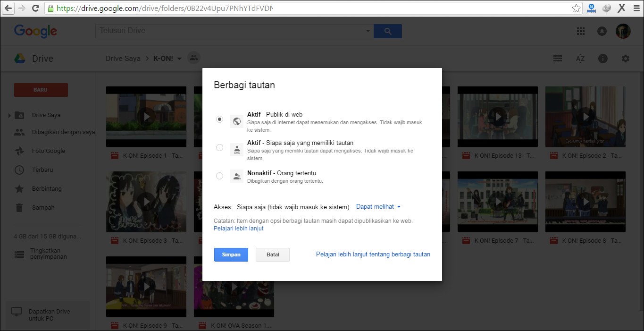Open the Chrome menu
Image resolution: width=644 pixels, height=331 pixels.
tap(636, 8)
